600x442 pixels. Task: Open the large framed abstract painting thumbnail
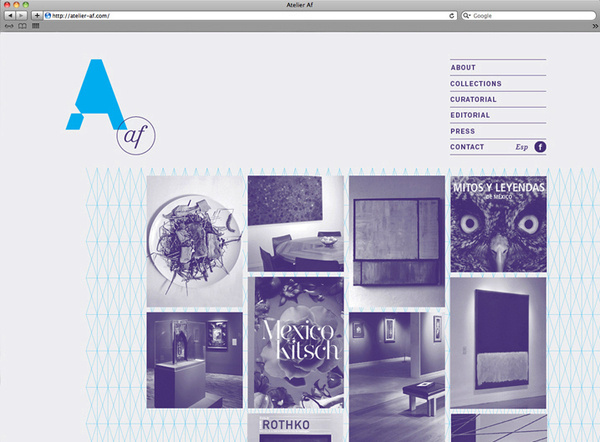tap(397, 241)
